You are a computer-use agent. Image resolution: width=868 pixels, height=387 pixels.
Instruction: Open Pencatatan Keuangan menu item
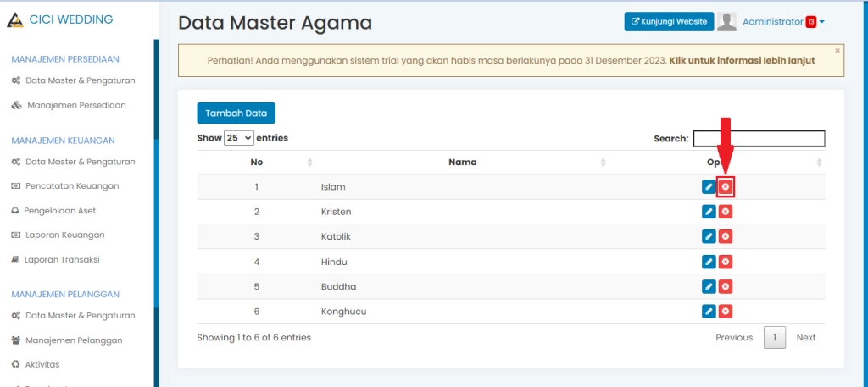(72, 186)
